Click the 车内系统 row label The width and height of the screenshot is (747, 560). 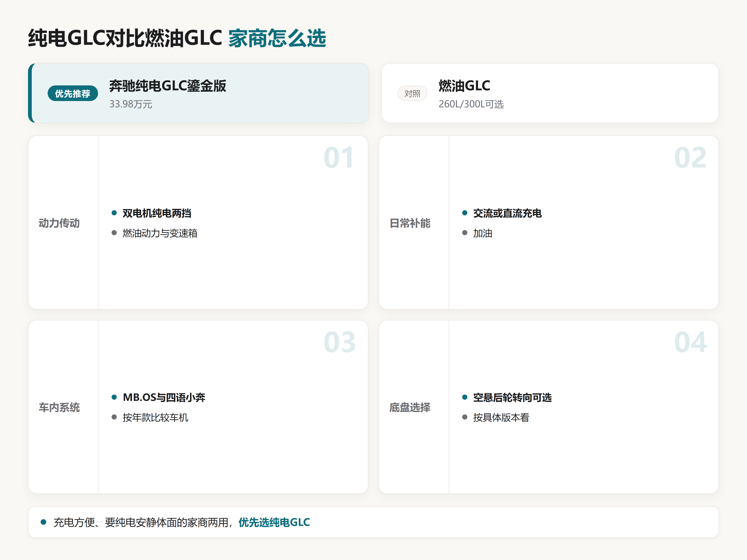pyautogui.click(x=59, y=407)
